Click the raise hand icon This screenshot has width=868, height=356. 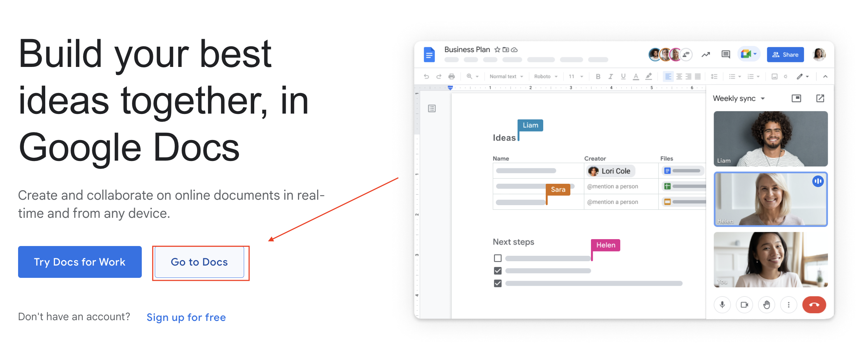[x=766, y=305]
